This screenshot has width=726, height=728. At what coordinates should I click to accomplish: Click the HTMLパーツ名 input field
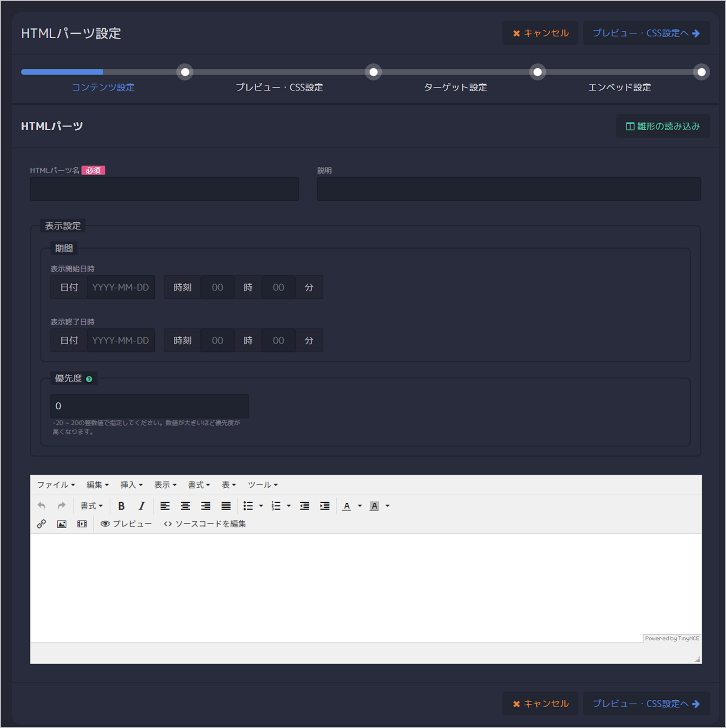[164, 189]
